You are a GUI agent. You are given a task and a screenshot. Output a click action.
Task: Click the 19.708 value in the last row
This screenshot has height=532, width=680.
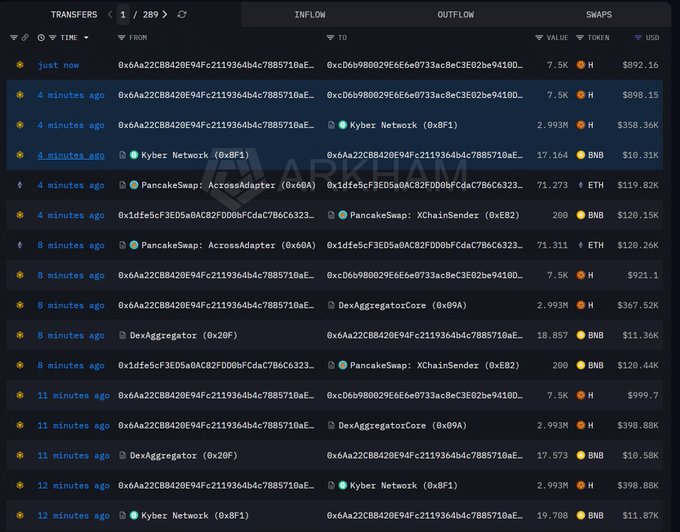tap(552, 516)
